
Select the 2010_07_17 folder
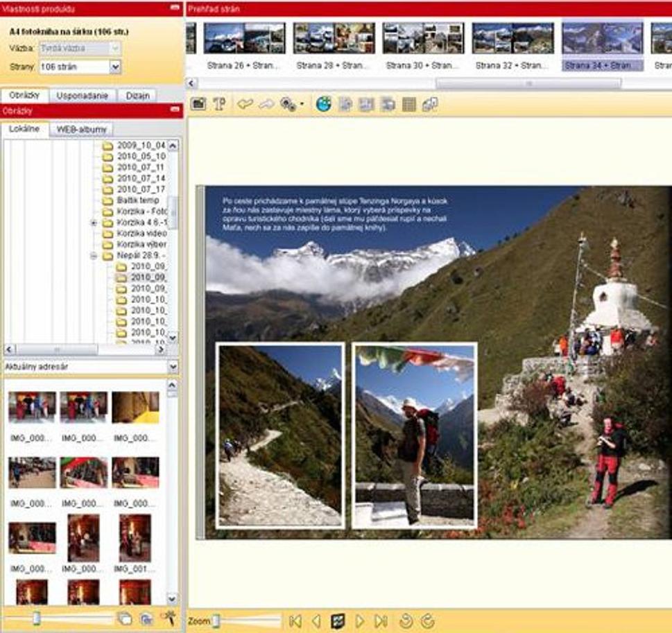pyautogui.click(x=134, y=189)
